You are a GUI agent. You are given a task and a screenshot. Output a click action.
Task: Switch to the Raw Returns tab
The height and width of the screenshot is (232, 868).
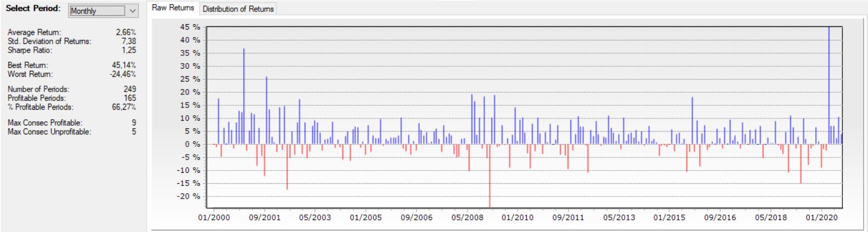click(x=173, y=8)
